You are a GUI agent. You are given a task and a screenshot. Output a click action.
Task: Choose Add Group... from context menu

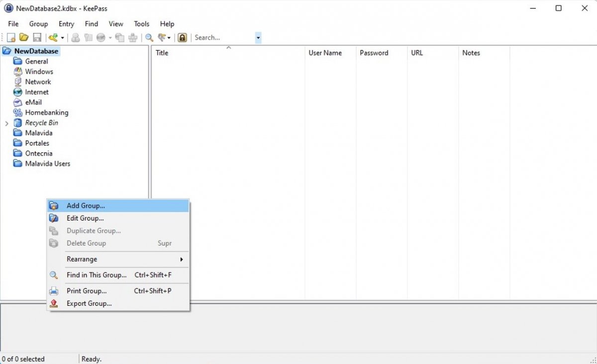pos(118,205)
